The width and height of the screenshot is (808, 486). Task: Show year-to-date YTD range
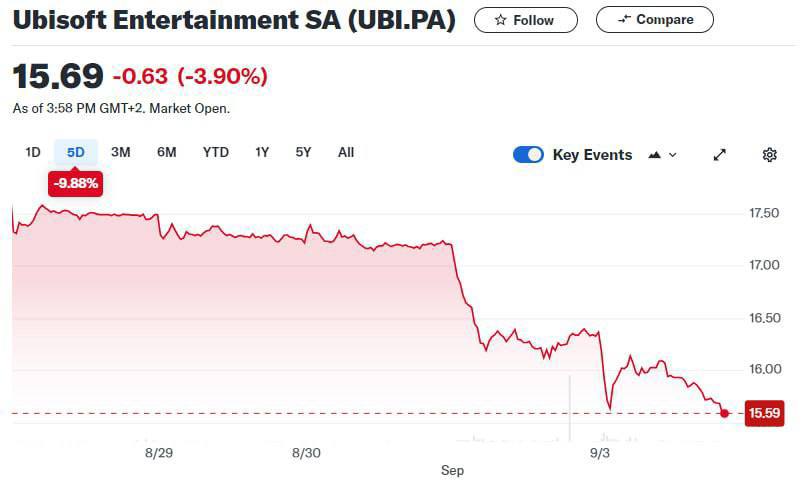tap(215, 152)
